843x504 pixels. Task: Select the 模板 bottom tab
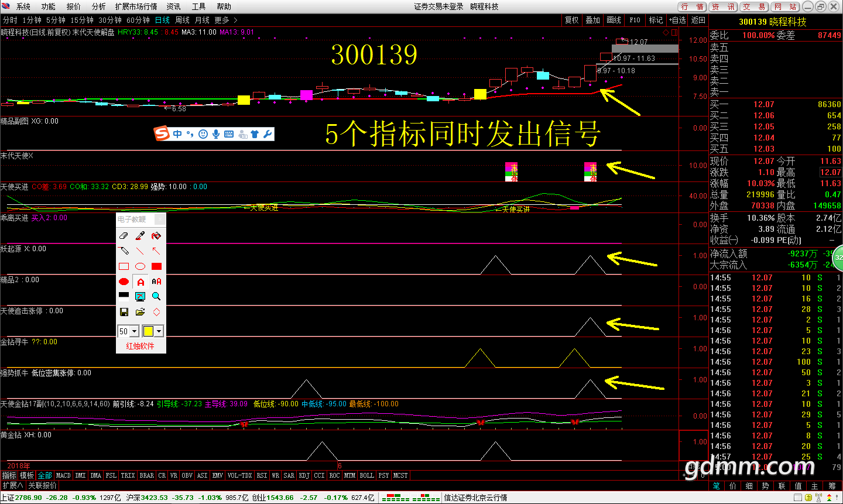point(27,475)
